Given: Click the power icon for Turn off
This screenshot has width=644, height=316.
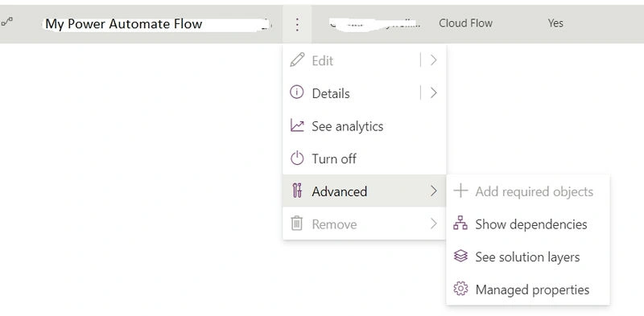Looking at the screenshot, I should 297,158.
